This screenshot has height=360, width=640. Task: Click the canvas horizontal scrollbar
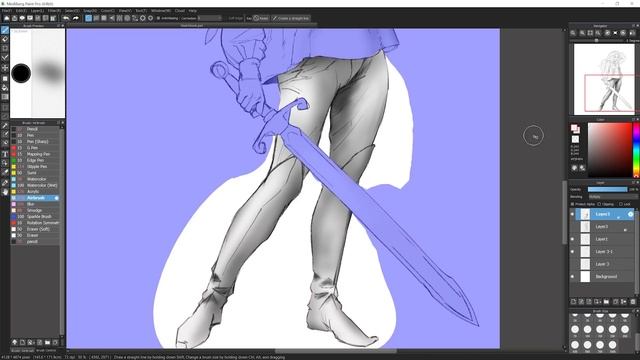tap(336, 351)
